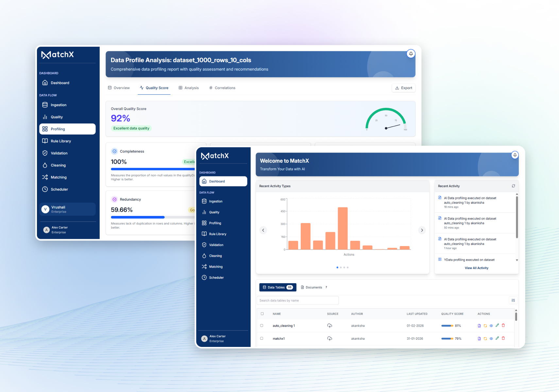Check the matchx1 row checkbox
This screenshot has height=392, width=559.
point(262,338)
